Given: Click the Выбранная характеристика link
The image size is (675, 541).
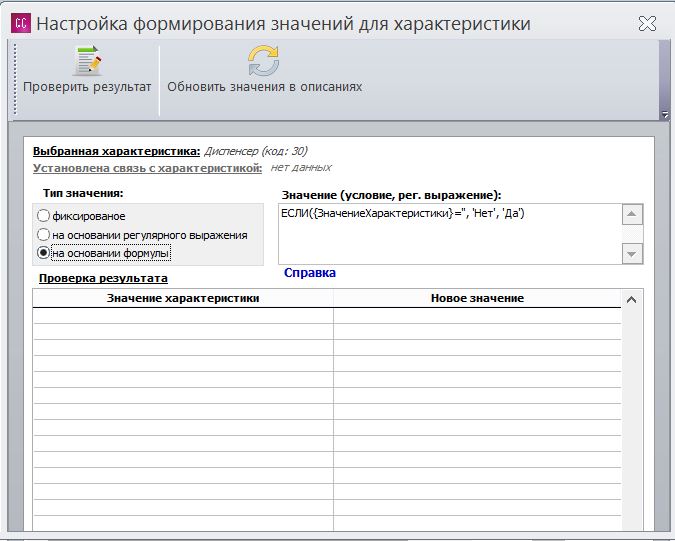Looking at the screenshot, I should (x=117, y=151).
